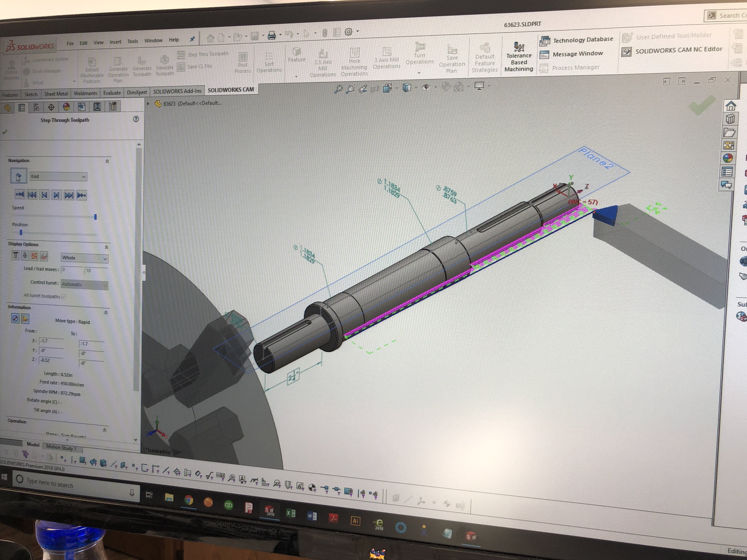The height and width of the screenshot is (560, 747).
Task: Open the Control turret Automatic dropdown
Action: click(84, 285)
